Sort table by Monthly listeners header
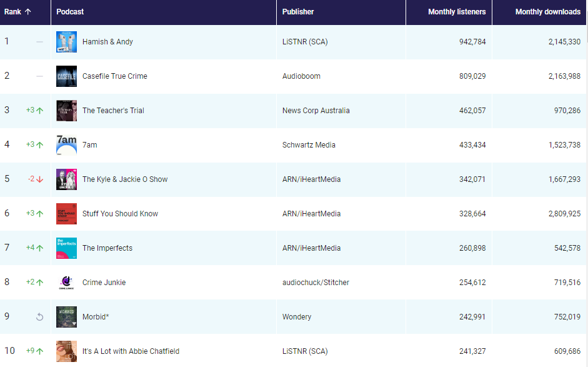The image size is (588, 367). 456,12
